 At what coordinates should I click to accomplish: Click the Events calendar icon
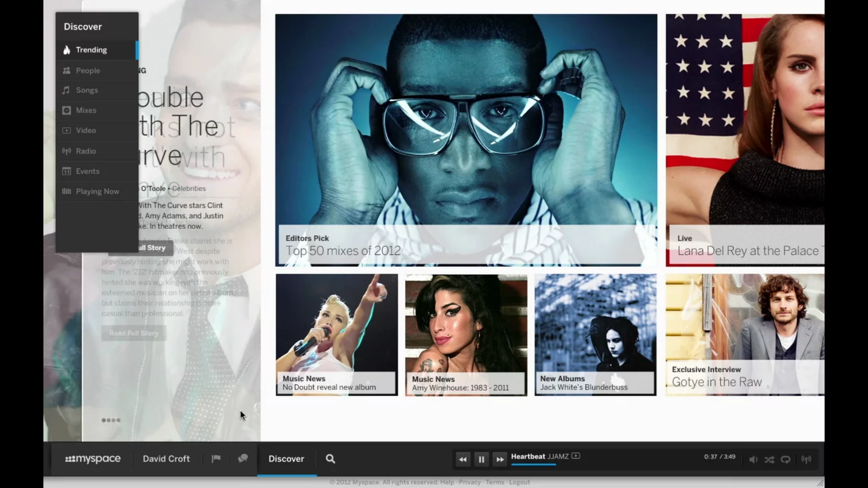(66, 171)
